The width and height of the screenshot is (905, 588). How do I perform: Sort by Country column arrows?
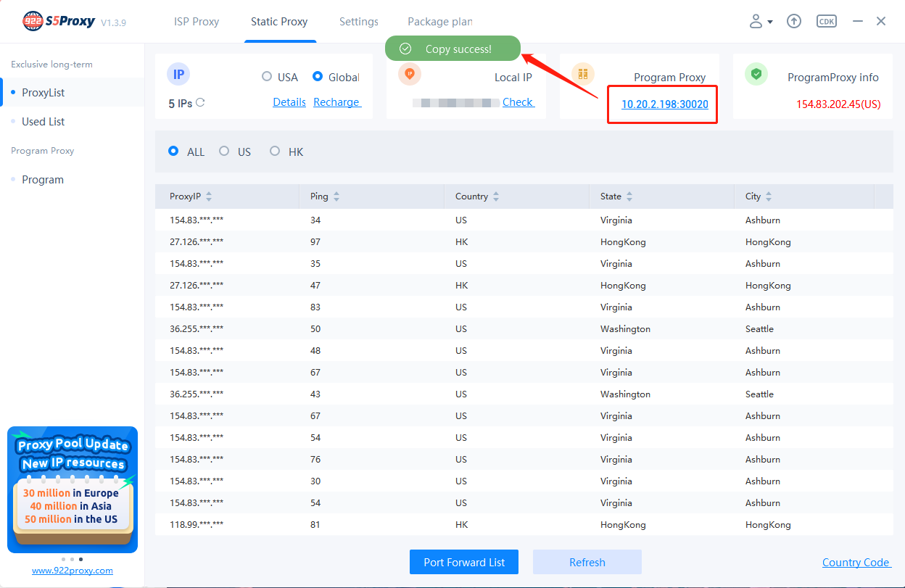tap(496, 196)
